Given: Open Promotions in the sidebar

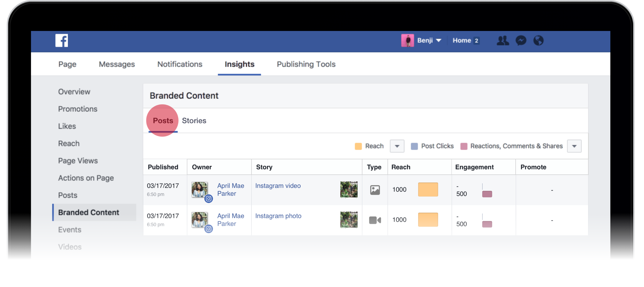Looking at the screenshot, I should click(77, 109).
